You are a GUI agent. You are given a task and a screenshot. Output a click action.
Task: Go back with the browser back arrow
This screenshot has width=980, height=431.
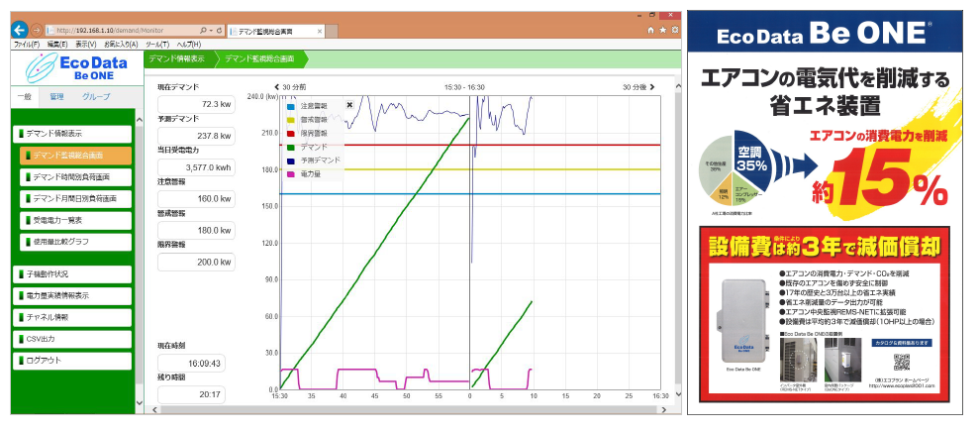[19, 30]
